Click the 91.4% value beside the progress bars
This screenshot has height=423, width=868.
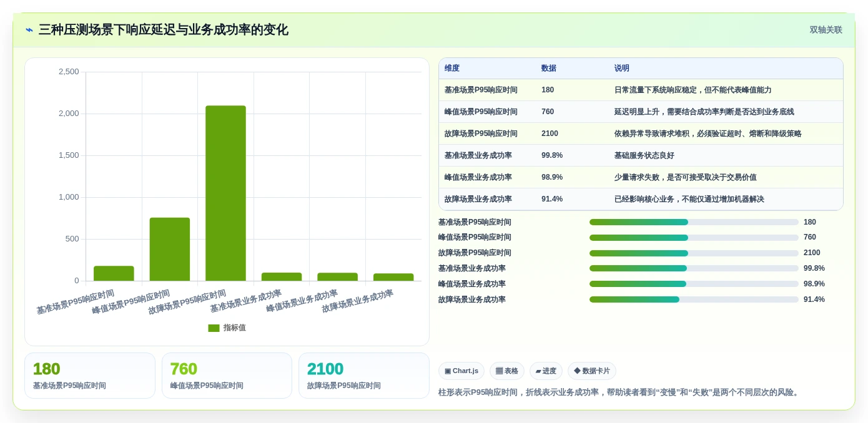(814, 299)
